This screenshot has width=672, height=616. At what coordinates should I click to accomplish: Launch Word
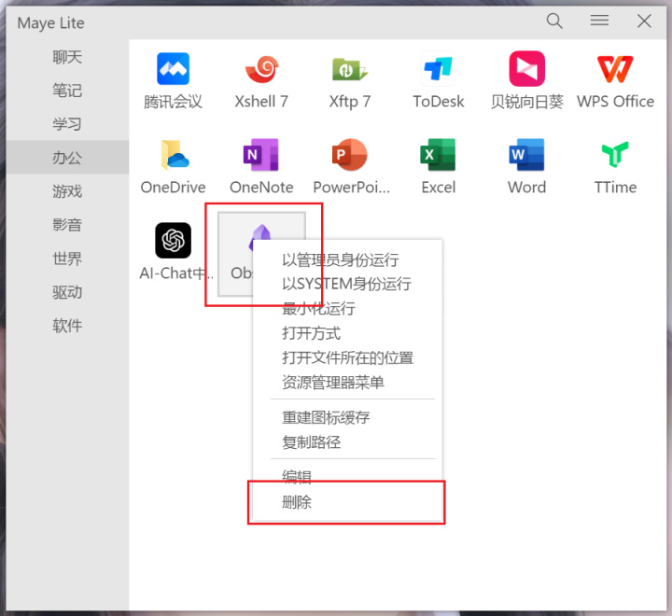click(x=526, y=155)
